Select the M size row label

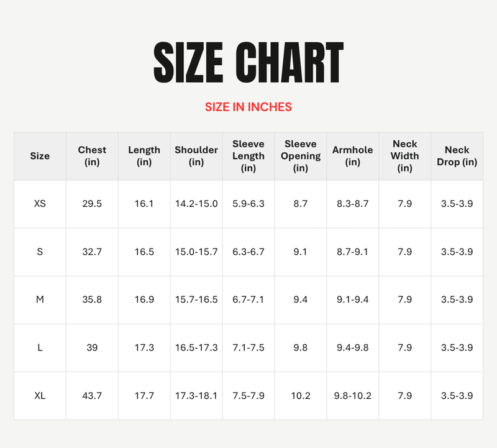40,299
